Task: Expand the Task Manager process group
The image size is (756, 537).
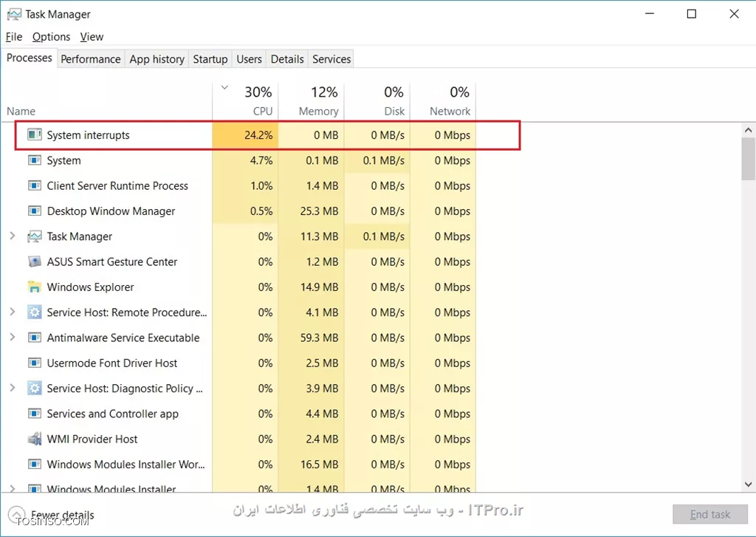Action: point(13,236)
